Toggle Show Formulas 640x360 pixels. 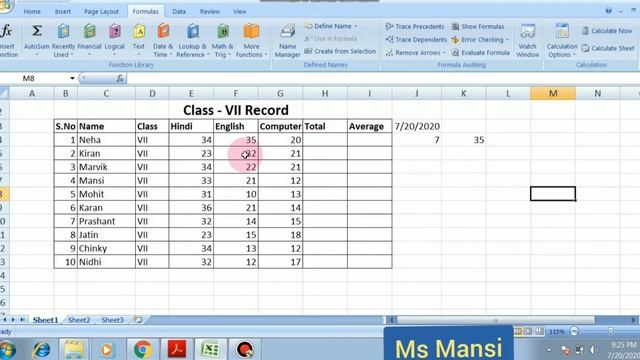pyautogui.click(x=478, y=27)
